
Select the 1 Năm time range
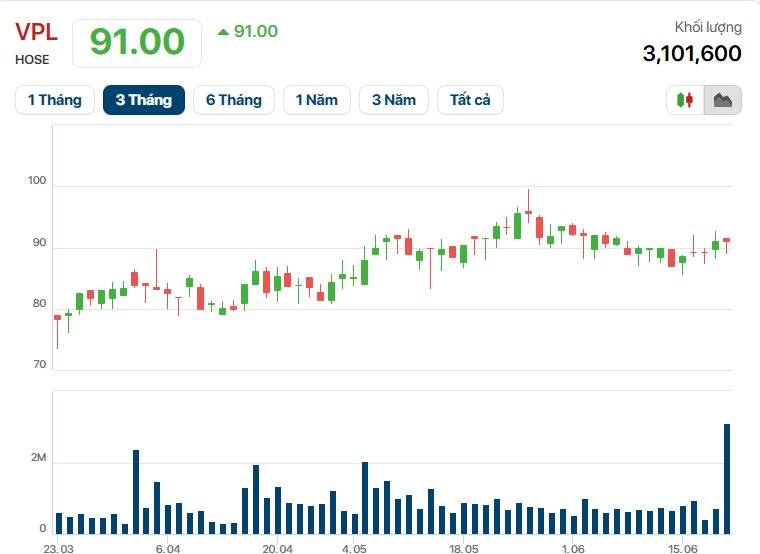coord(317,100)
